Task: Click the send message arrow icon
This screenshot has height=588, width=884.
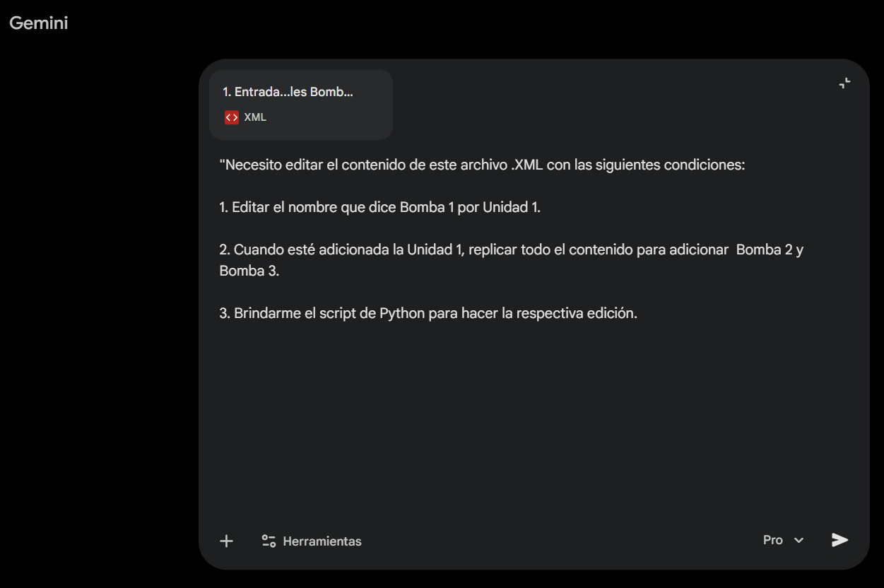Action: (x=839, y=540)
